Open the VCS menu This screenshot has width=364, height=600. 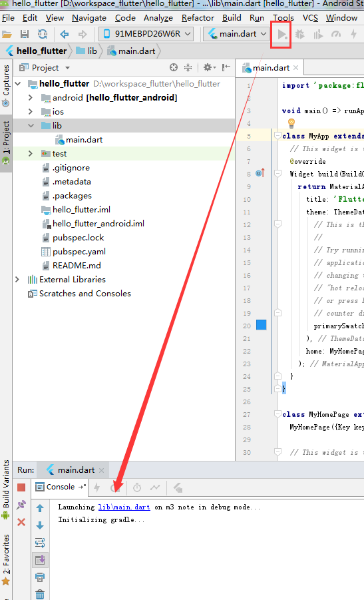pos(310,18)
